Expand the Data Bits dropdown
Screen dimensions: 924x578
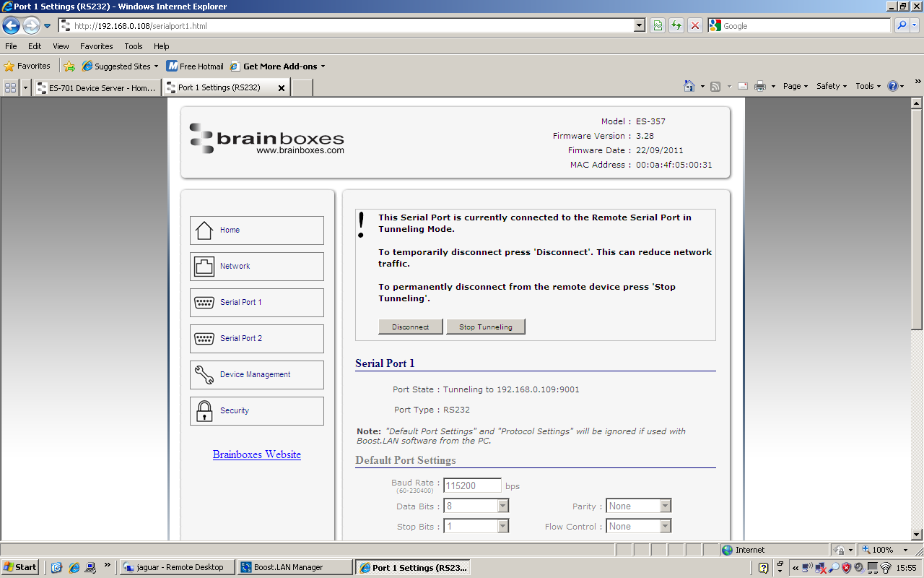[x=503, y=506]
